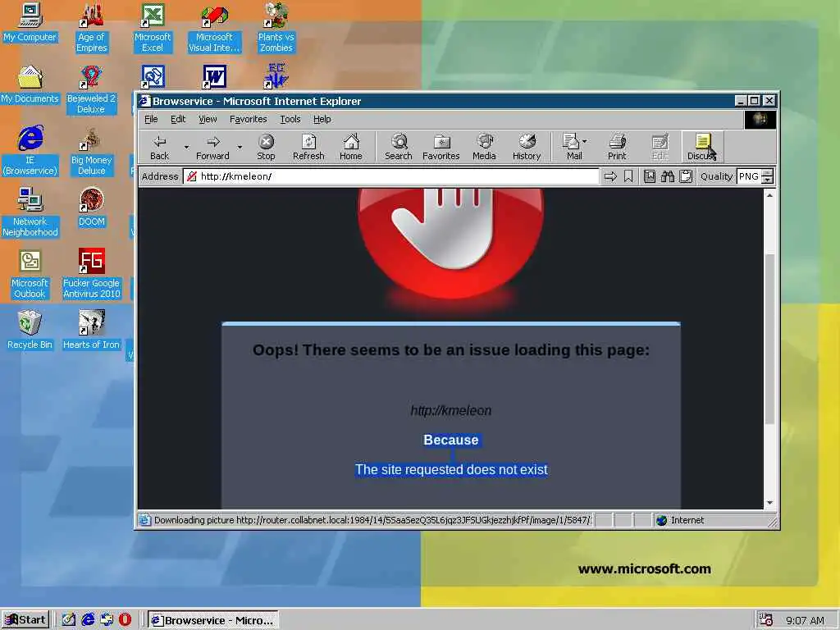Click the 'Because' highlighted text

pyautogui.click(x=451, y=440)
